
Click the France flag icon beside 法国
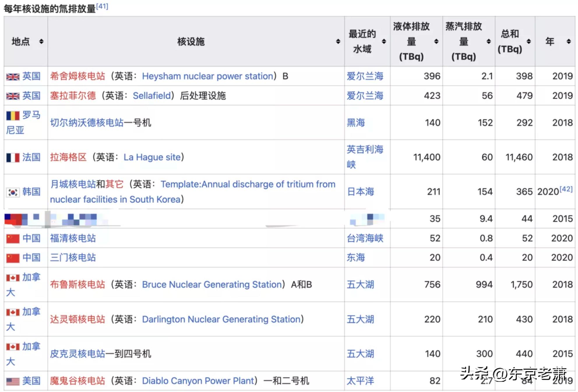pyautogui.click(x=12, y=157)
